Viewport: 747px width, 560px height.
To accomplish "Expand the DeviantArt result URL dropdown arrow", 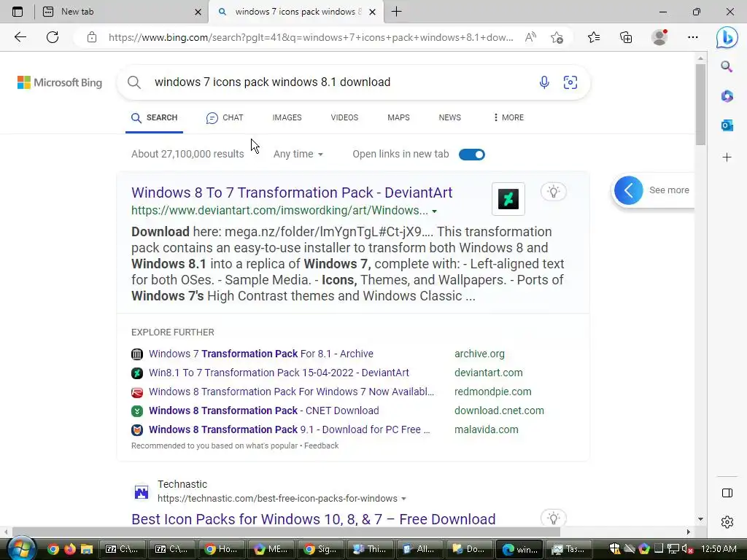I will 434,211.
